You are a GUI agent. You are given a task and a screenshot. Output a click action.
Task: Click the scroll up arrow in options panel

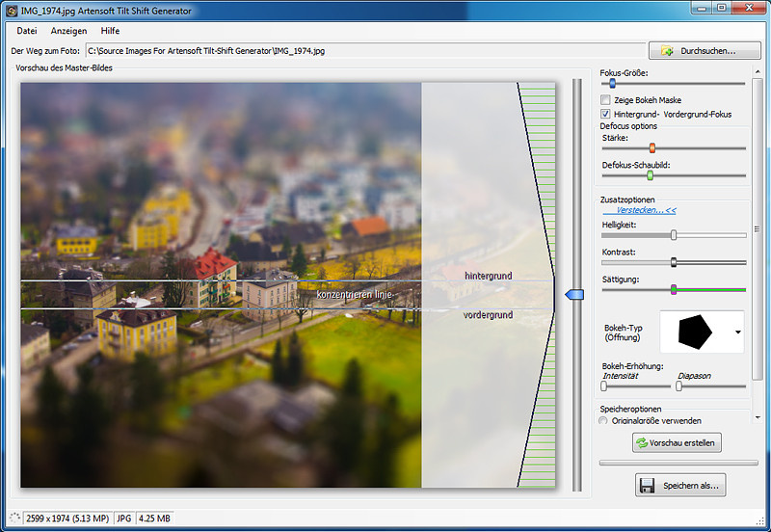click(x=757, y=72)
